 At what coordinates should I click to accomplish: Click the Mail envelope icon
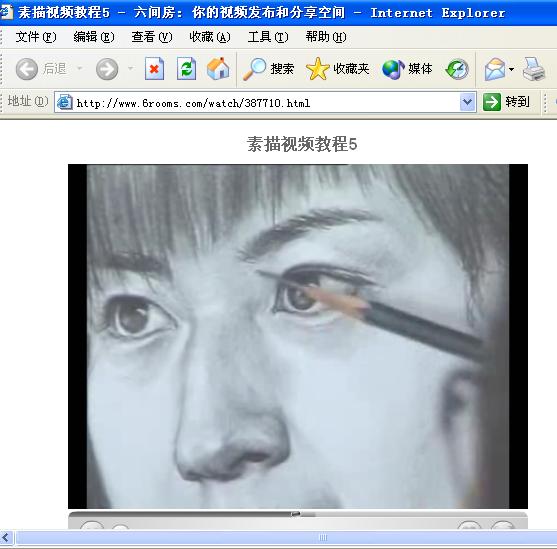point(495,69)
